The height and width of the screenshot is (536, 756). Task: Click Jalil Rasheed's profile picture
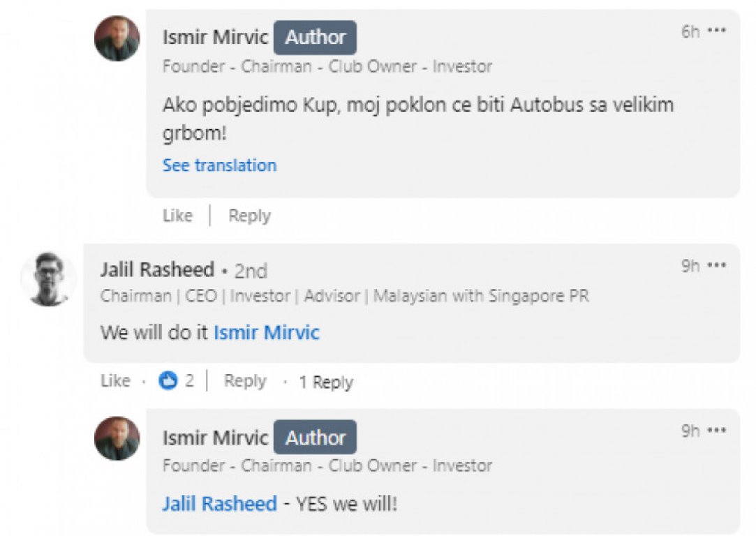(48, 279)
